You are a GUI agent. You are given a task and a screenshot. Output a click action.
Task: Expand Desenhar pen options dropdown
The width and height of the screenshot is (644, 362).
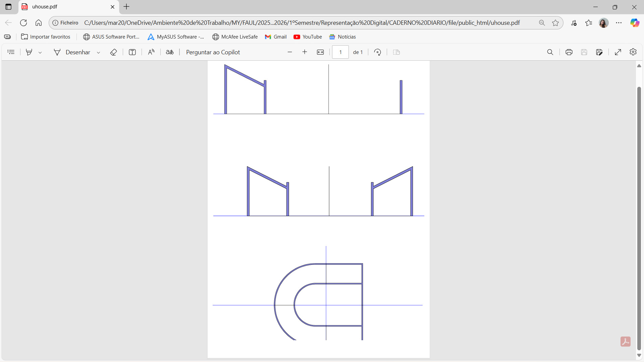point(98,53)
